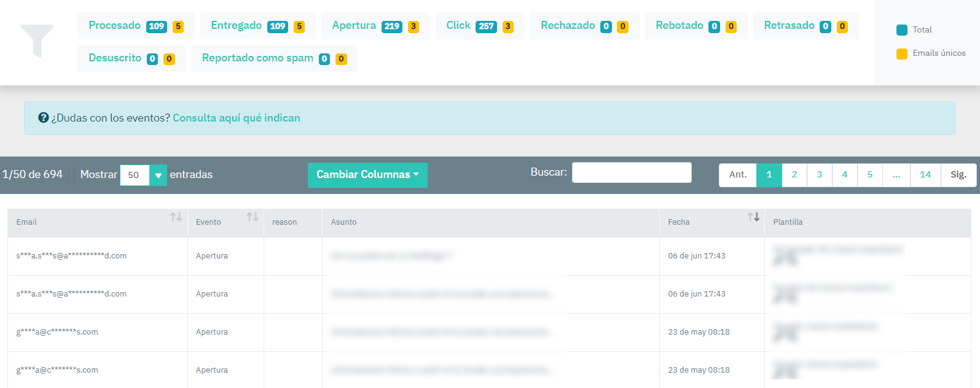Toggle the Entregado event filter

pyautogui.click(x=236, y=26)
